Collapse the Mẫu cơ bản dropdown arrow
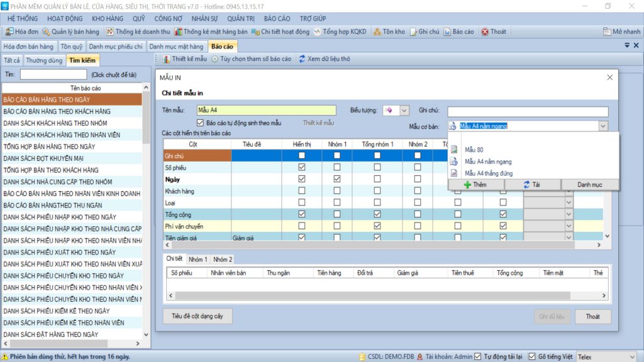This screenshot has width=644, height=362. 603,126
